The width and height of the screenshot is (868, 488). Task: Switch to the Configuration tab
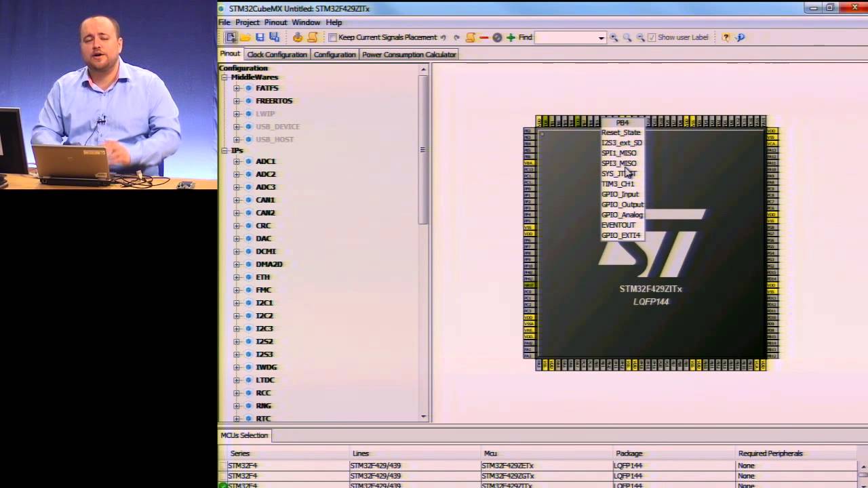[334, 54]
